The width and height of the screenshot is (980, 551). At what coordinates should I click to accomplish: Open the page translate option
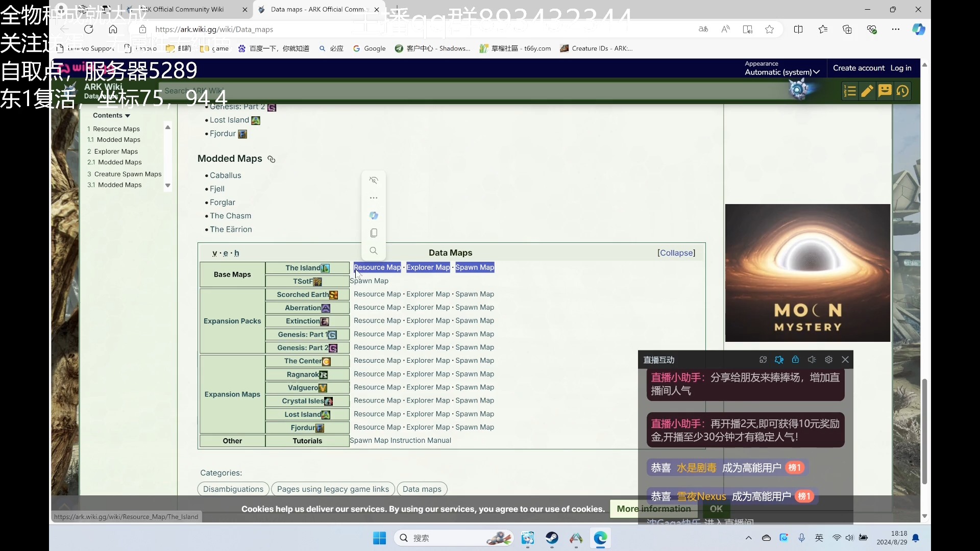[x=703, y=29]
